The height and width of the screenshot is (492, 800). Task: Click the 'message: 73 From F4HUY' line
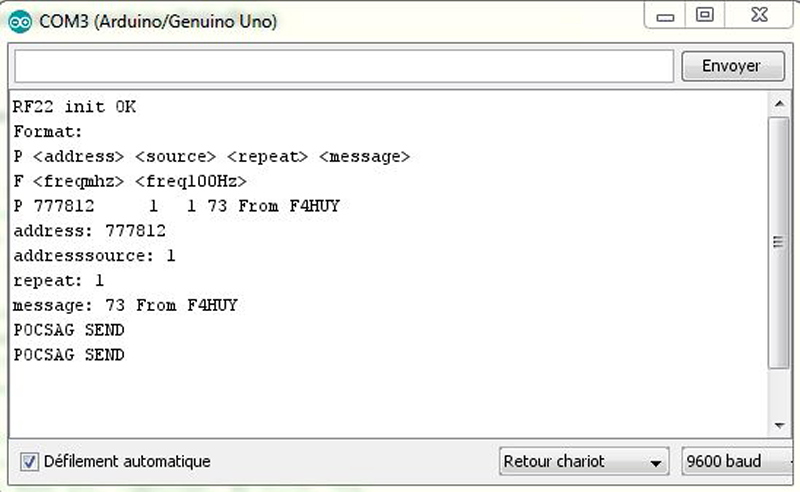point(126,305)
